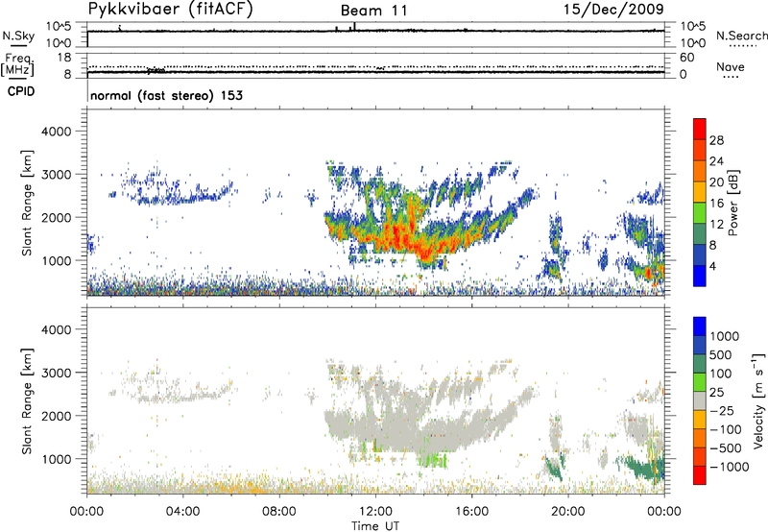The image size is (768, 532).
Task: Click the 'Slant Range [km]' label of power panel
Action: (27, 203)
